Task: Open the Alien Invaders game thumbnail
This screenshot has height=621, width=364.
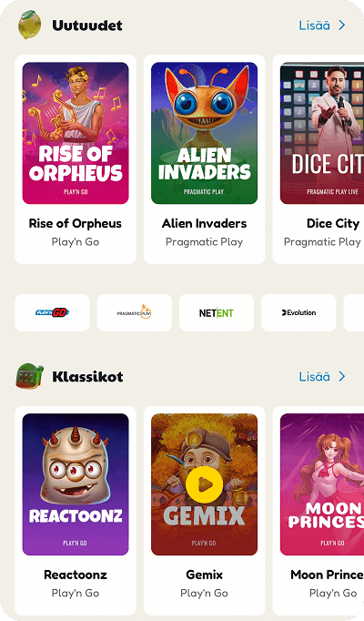Action: point(204,133)
